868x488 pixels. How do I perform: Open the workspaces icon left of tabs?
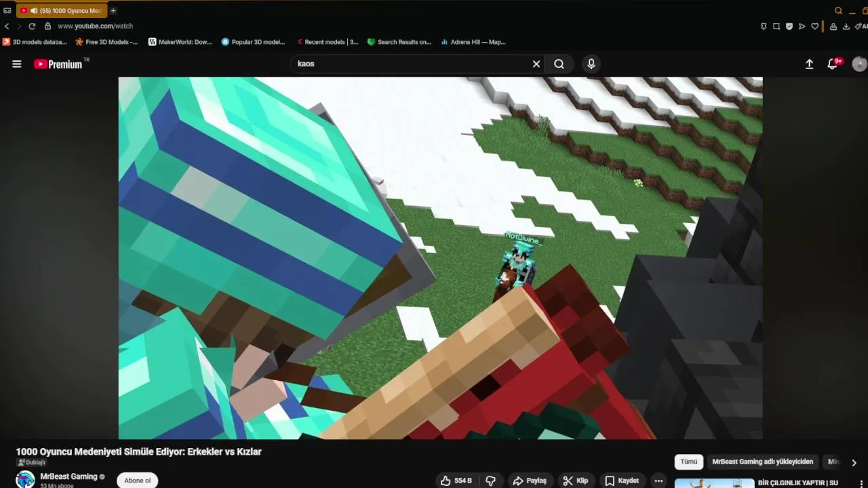click(x=7, y=10)
